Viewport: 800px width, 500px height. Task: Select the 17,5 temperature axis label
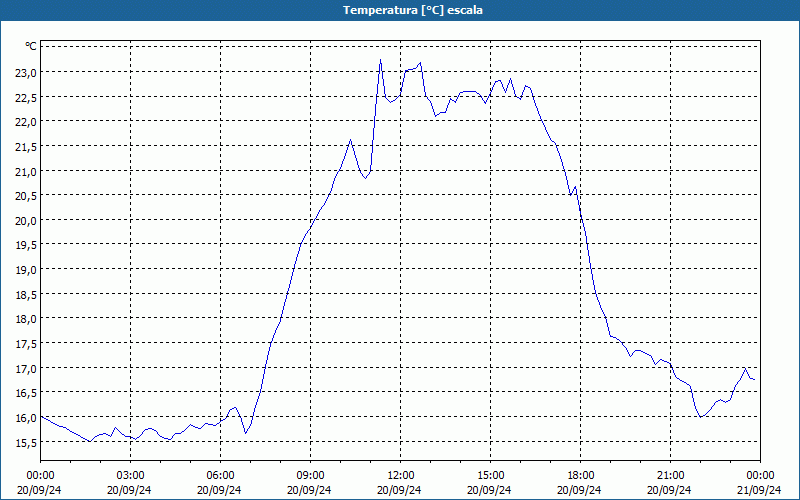click(26, 344)
